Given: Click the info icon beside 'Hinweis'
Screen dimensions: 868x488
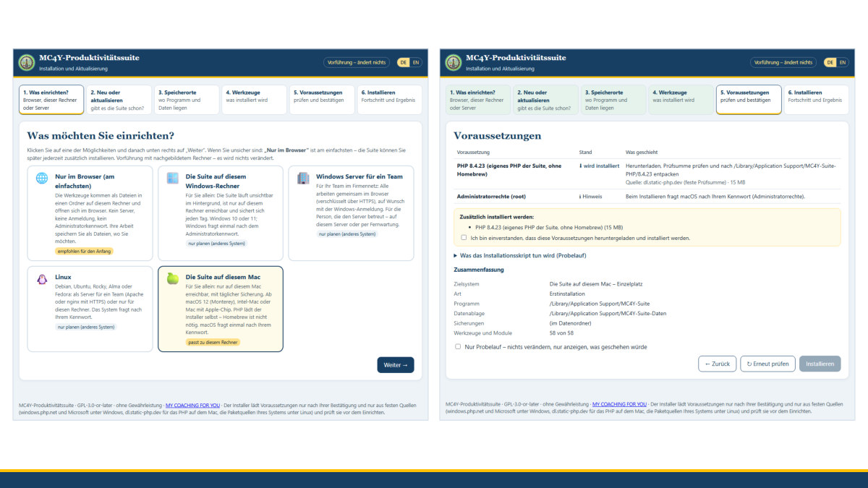Looking at the screenshot, I should coord(581,197).
